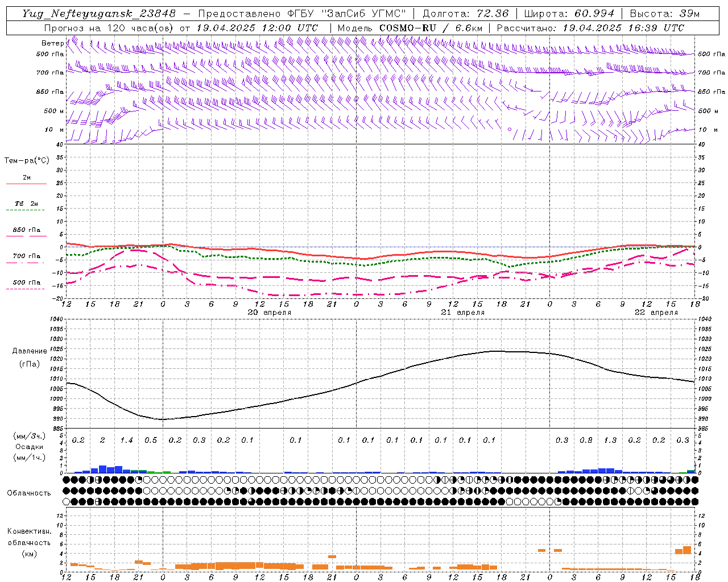Click the 20 апреля date label
This screenshot has height=582, width=728.
(270, 313)
